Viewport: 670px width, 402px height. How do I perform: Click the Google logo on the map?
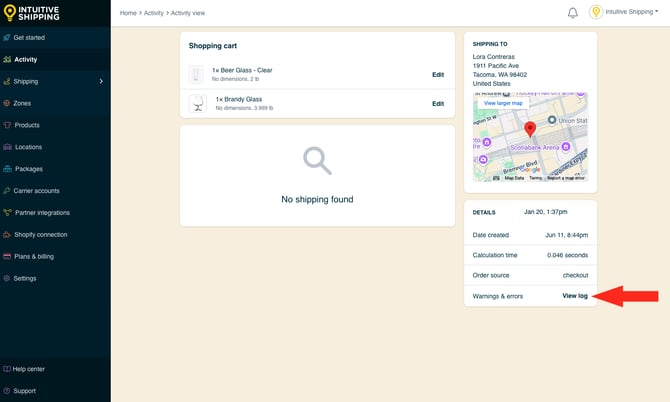(530, 170)
